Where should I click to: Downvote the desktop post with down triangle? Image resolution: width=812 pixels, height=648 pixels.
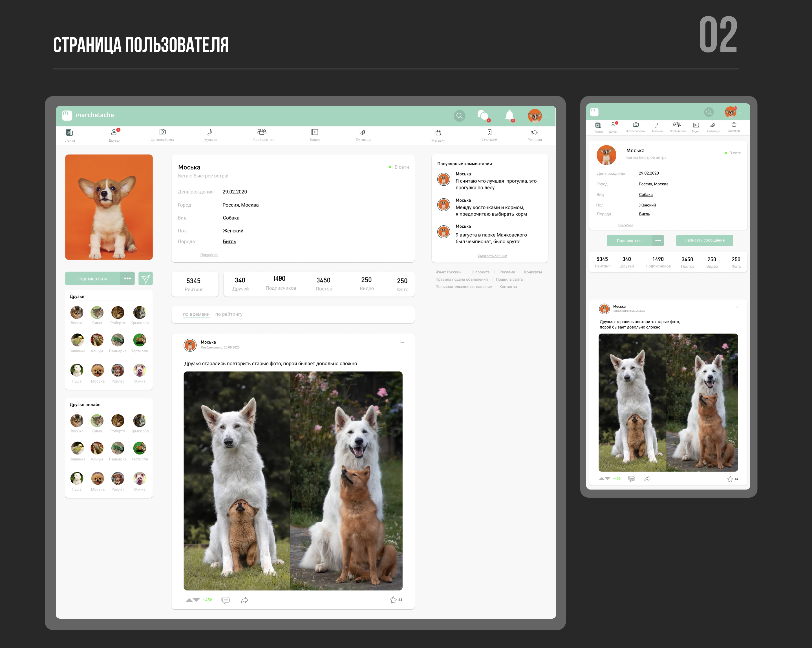click(x=197, y=600)
